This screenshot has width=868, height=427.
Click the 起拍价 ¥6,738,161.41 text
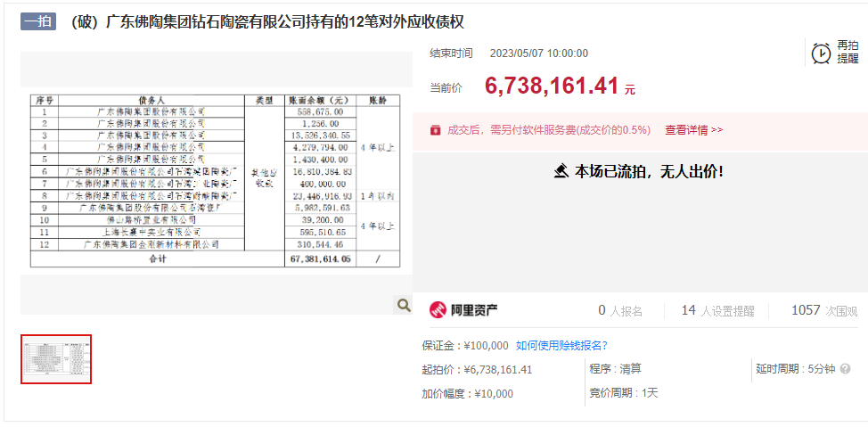pos(477,369)
